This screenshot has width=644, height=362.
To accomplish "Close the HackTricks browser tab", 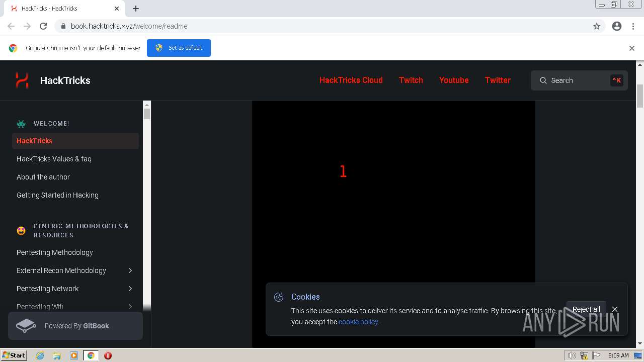I will pyautogui.click(x=117, y=9).
